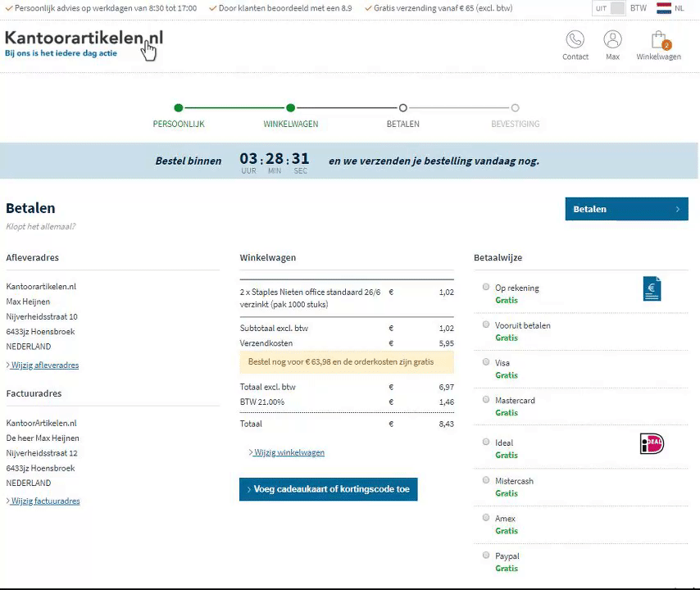Select Mastercard as payment method
Image resolution: width=700 pixels, height=590 pixels.
pyautogui.click(x=486, y=399)
